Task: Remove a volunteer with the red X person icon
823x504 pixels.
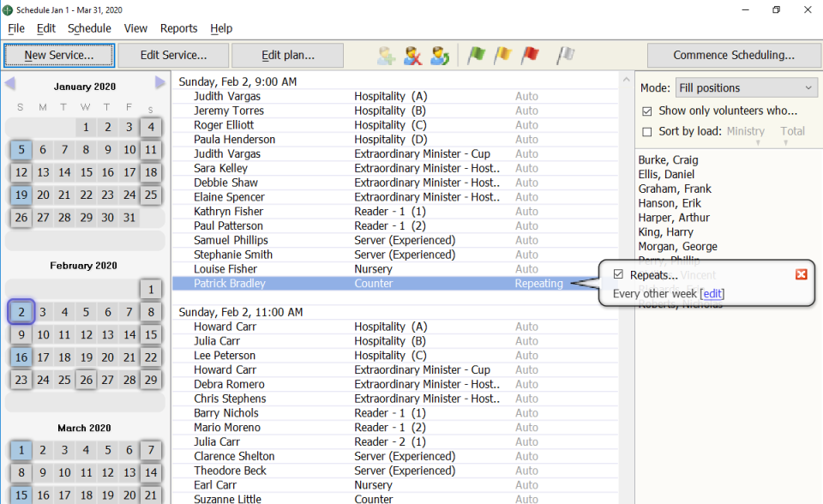Action: 413,55
